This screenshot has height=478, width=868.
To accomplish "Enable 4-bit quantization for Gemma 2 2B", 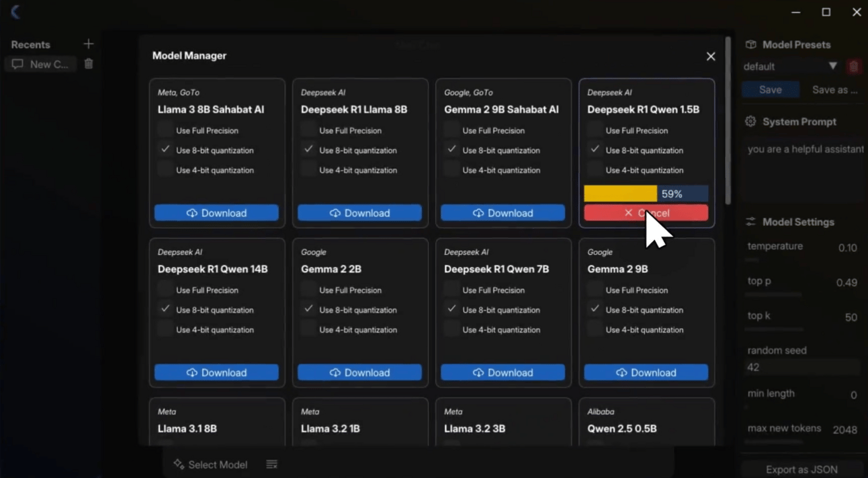I will coord(308,329).
